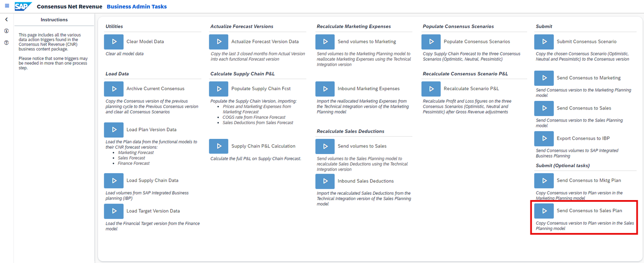Screen dimensions: 644x263
Task: Click the Submit Consensus Scenario label
Action: pyautogui.click(x=587, y=42)
